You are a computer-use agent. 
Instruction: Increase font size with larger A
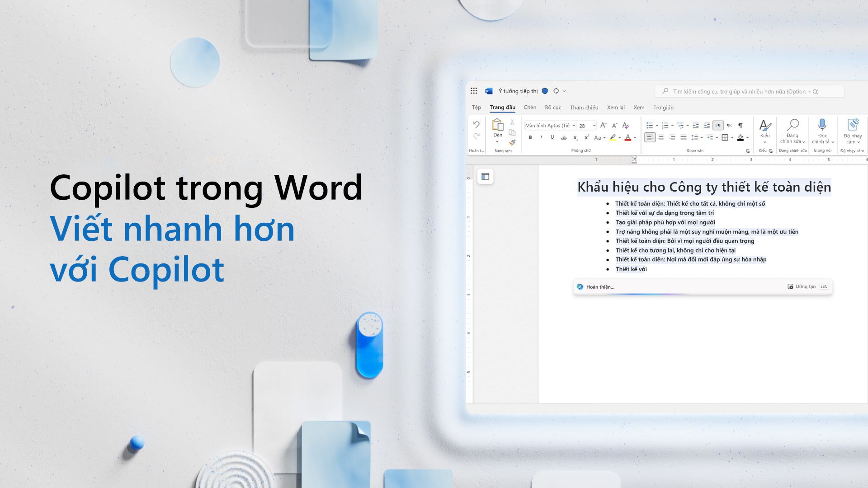[603, 125]
